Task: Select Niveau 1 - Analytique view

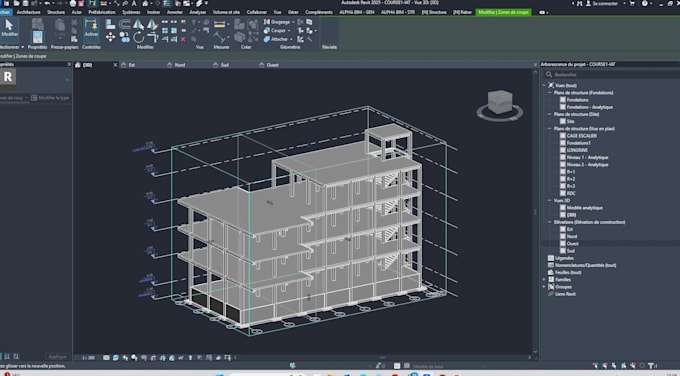Action: point(587,157)
